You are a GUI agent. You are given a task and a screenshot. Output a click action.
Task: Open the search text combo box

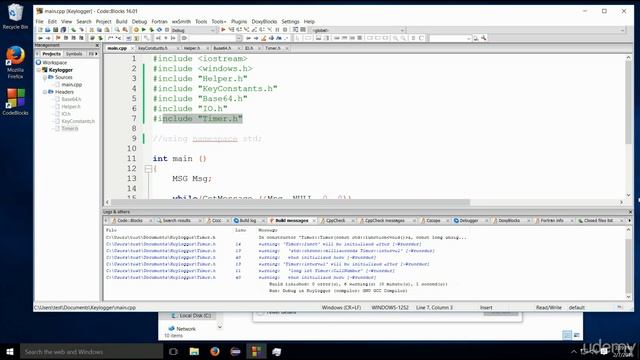tap(216, 38)
